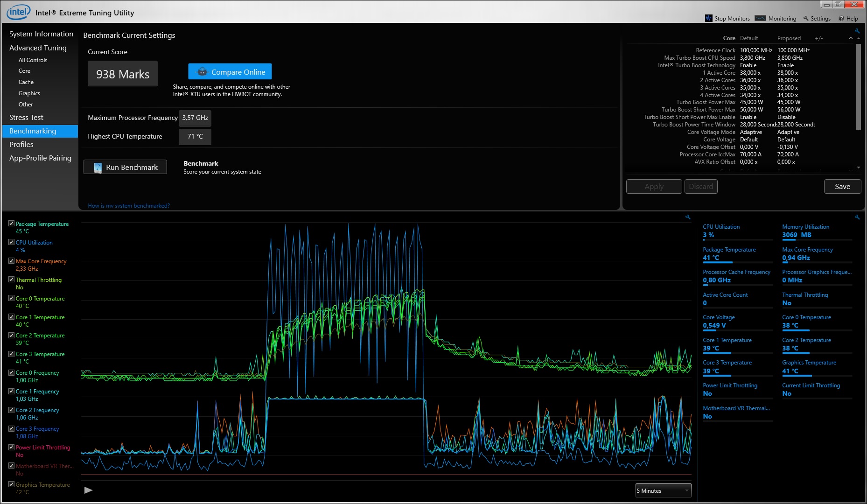This screenshot has width=867, height=504.
Task: Click wrench icon above Core settings table
Action: [x=857, y=31]
